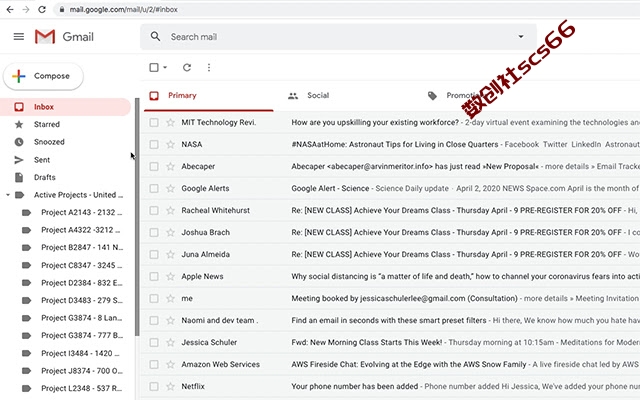
Task: Star the email from me
Action: [171, 299]
